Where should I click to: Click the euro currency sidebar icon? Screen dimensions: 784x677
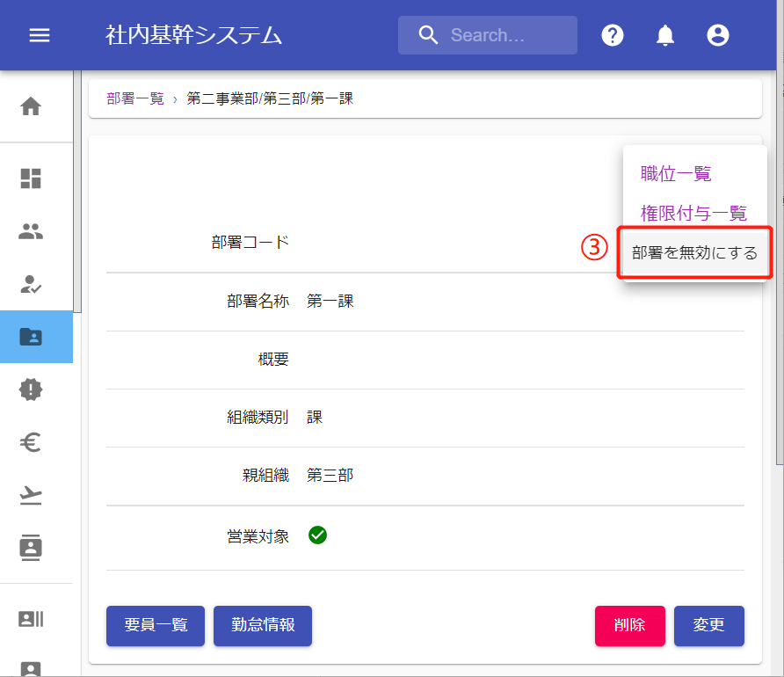[31, 443]
